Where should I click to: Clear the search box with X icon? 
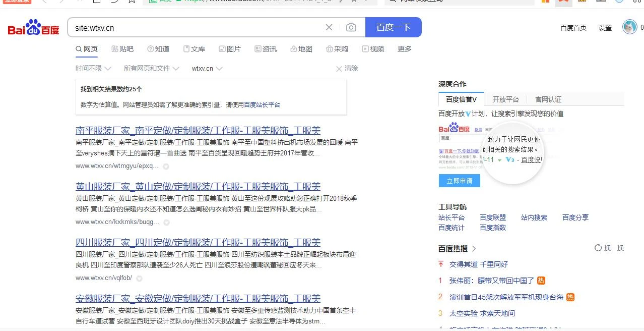(329, 28)
